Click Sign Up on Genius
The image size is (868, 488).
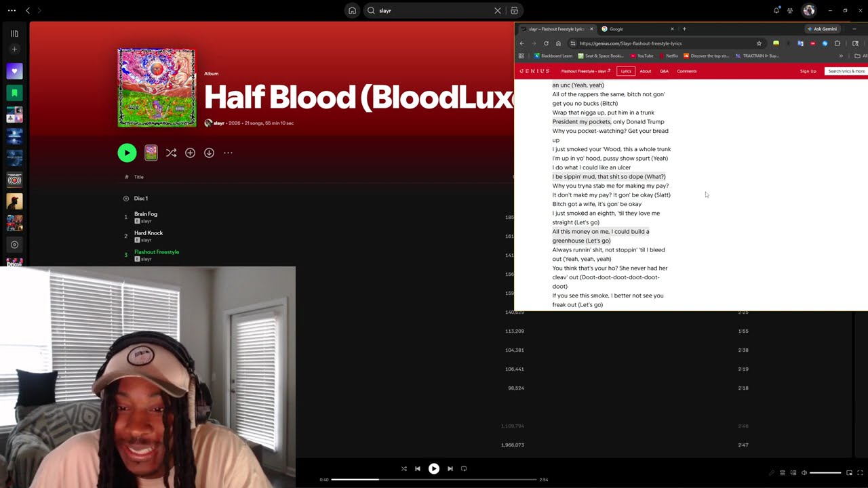pyautogui.click(x=808, y=71)
